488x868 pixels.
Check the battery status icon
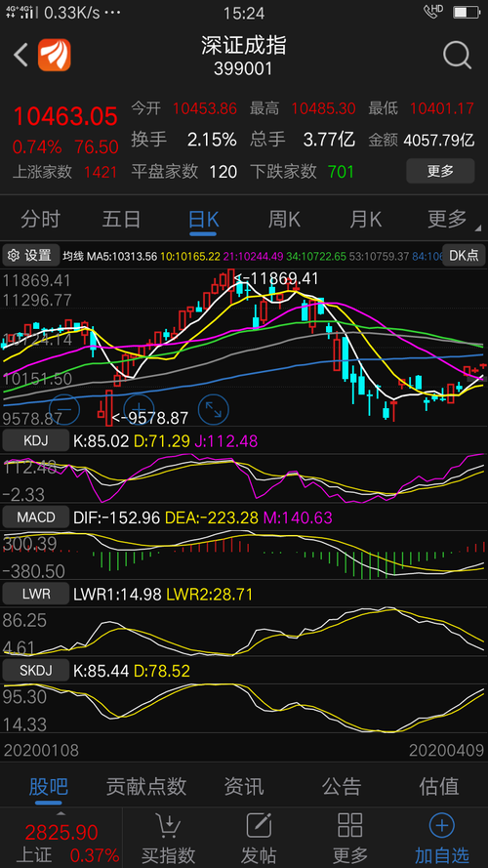(x=466, y=12)
